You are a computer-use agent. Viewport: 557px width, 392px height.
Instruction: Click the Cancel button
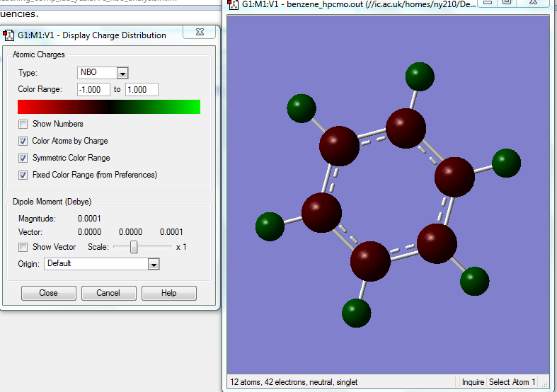[x=108, y=293]
